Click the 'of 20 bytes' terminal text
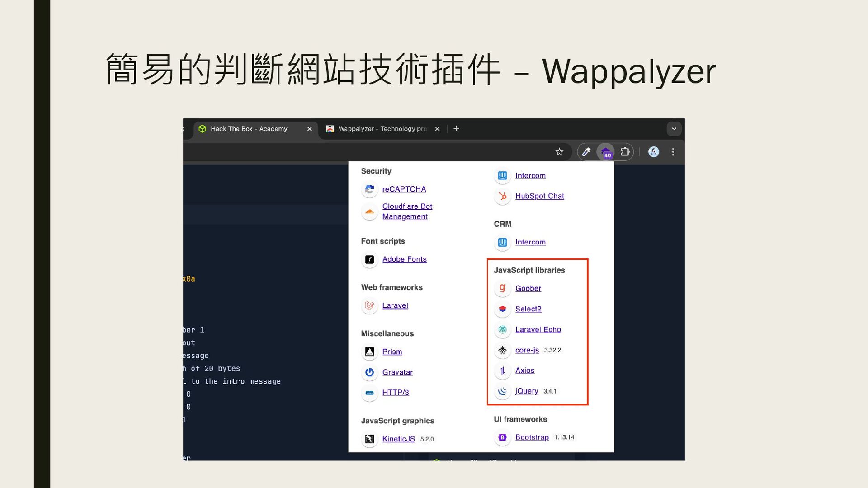 215,369
